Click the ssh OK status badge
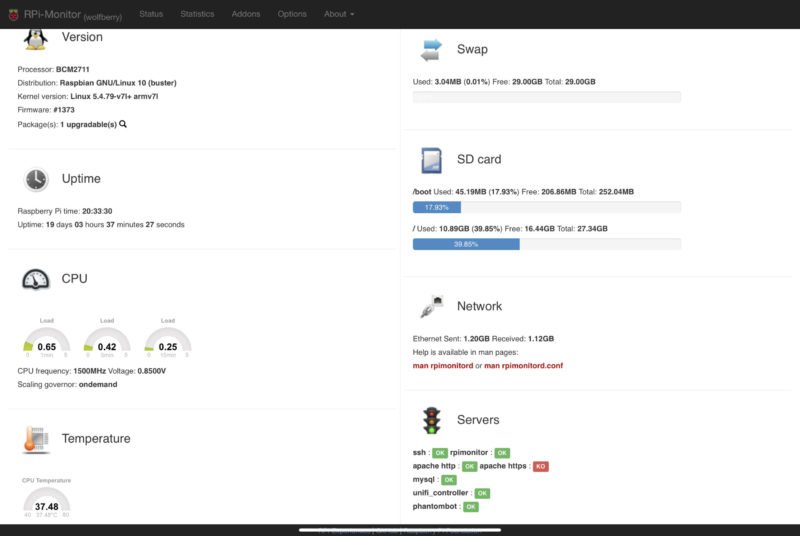 click(440, 453)
